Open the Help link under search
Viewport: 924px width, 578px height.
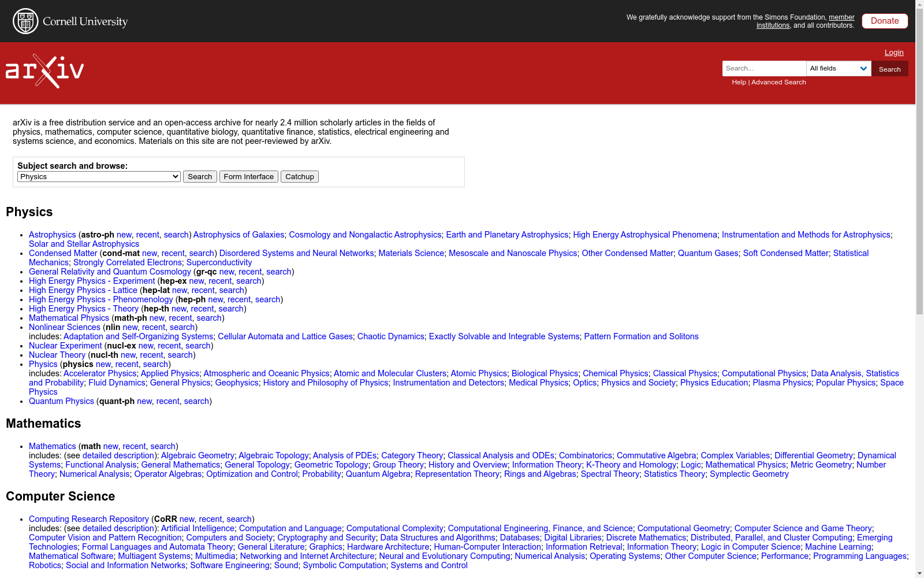pos(739,82)
